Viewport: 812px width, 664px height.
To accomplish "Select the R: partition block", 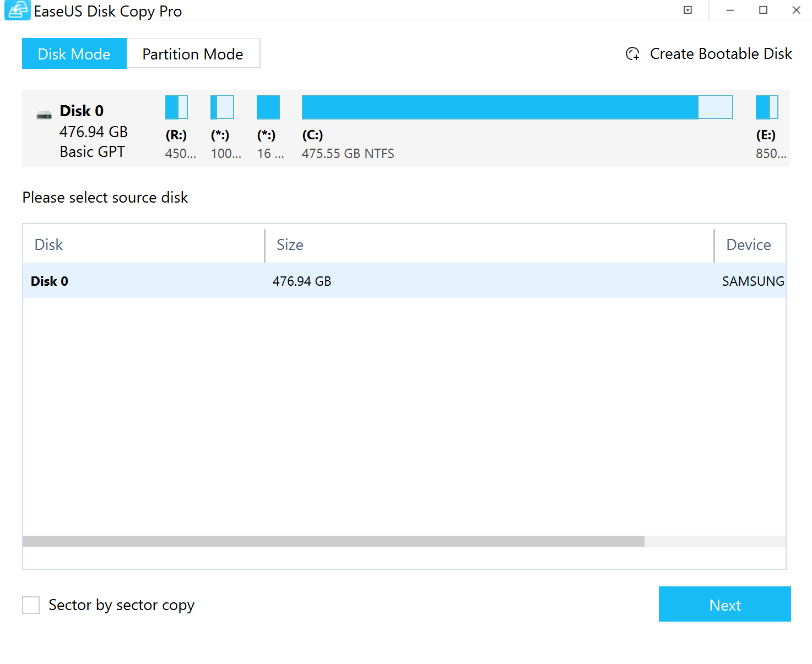I will (176, 107).
